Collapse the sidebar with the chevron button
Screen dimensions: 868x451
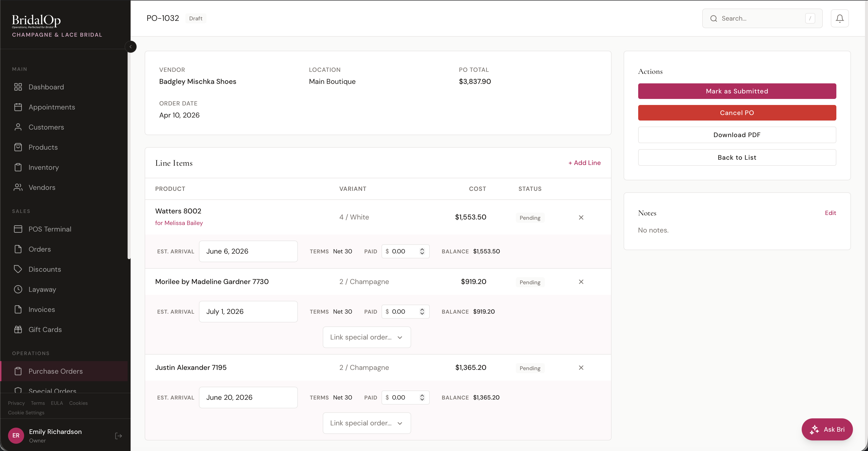130,47
